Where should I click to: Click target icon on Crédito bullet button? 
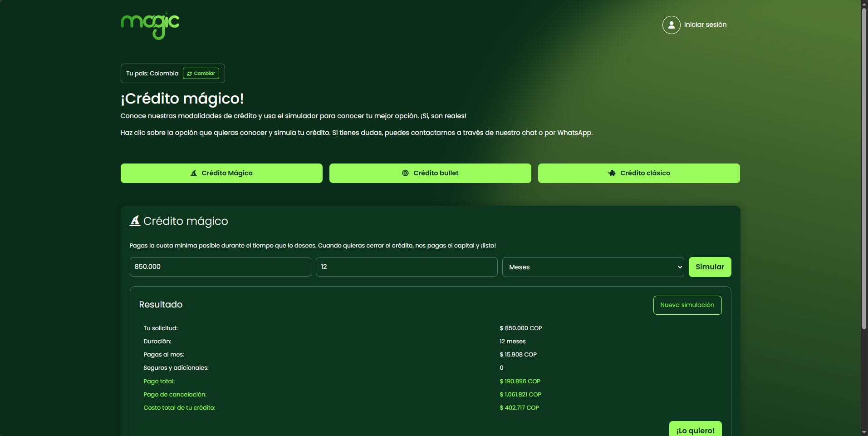[x=405, y=173]
